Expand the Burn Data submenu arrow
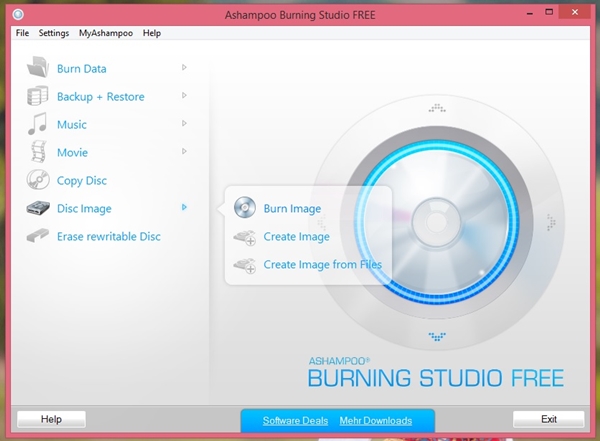This screenshot has height=441, width=600. pyautogui.click(x=184, y=68)
